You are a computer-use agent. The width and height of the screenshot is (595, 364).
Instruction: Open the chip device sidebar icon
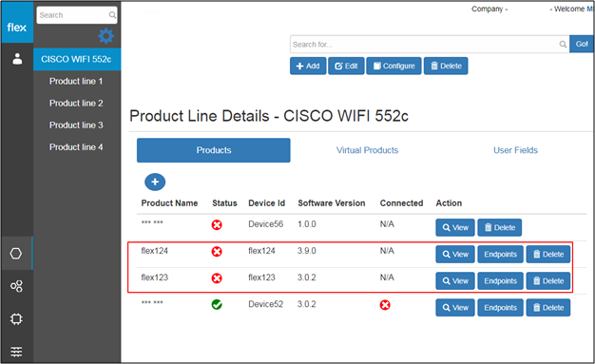click(x=16, y=318)
